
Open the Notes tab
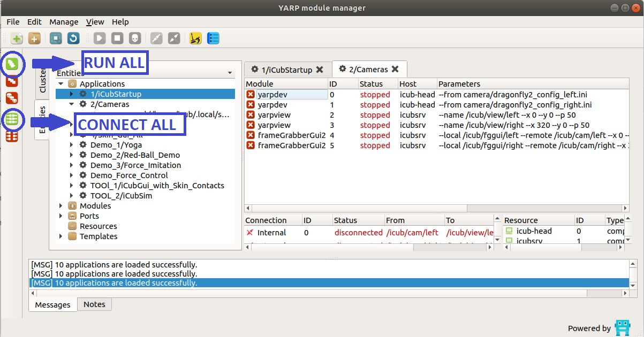[x=94, y=304]
